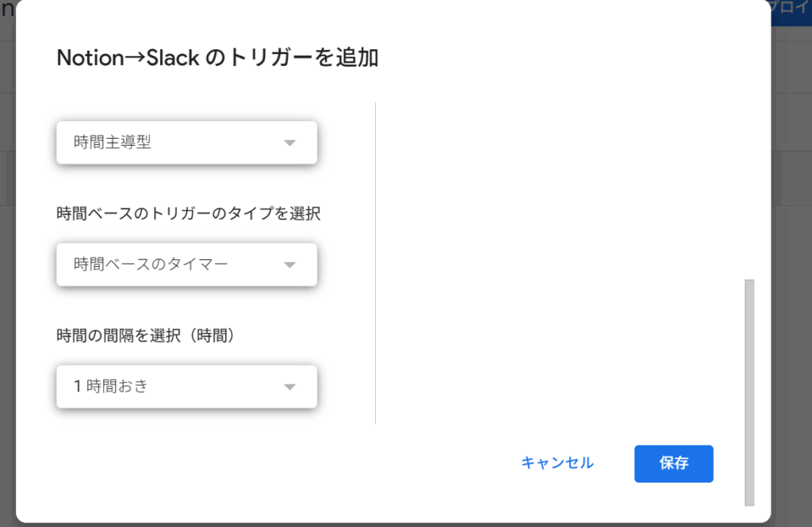Select the 時間主導型 text in the first combo box
Screen dimensions: 812x527
pos(113,143)
